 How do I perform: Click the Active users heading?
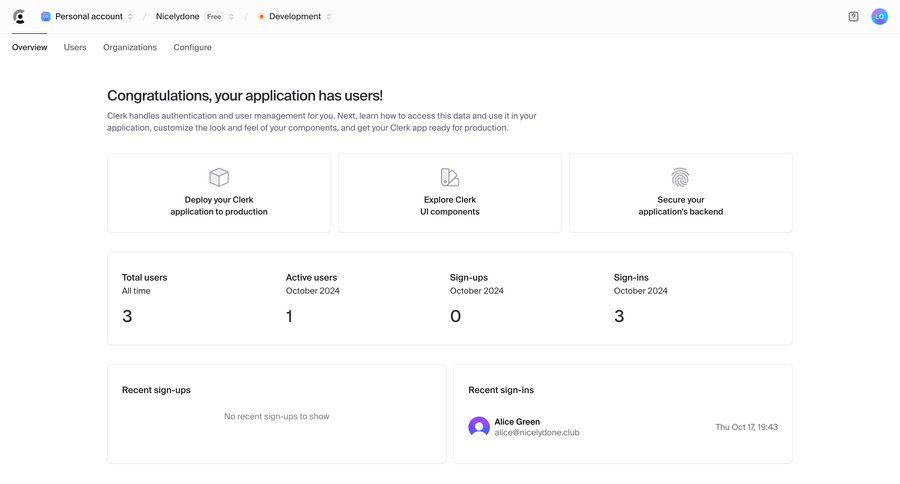pos(311,277)
